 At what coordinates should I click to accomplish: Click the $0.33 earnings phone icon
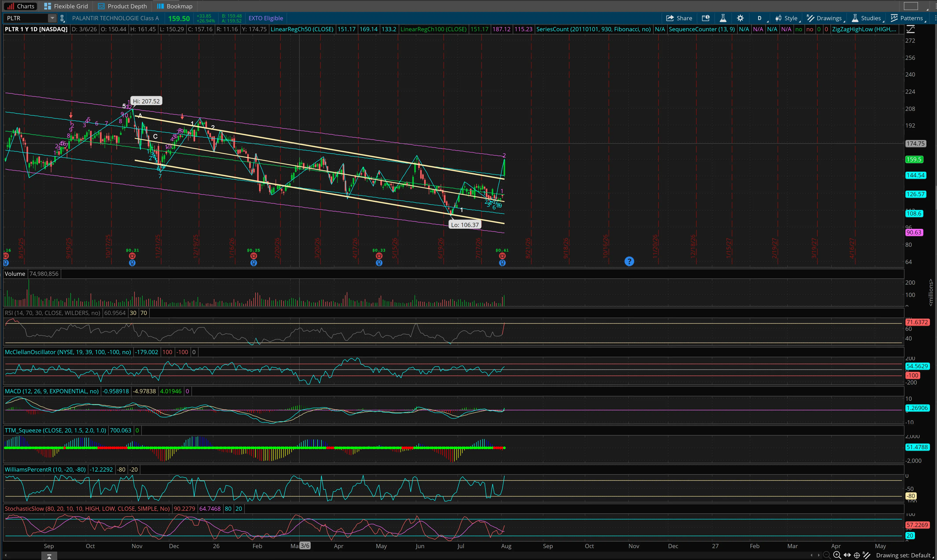(x=379, y=256)
